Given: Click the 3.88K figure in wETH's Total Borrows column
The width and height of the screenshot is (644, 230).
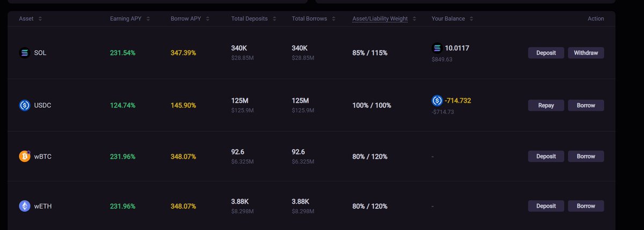Looking at the screenshot, I should point(301,201).
